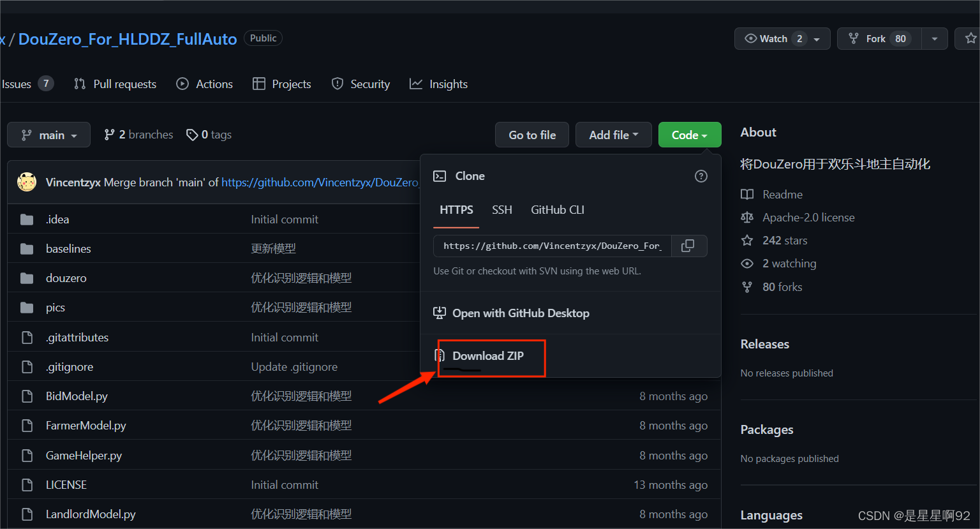Open the Vincentzyx commit author link

(x=73, y=183)
